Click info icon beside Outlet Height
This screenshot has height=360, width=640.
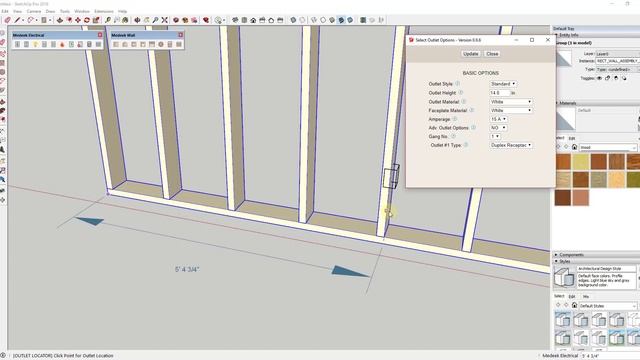461,93
